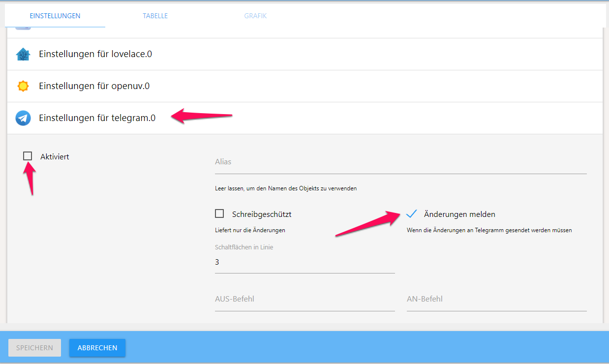The width and height of the screenshot is (609, 364).
Task: Toggle the Schreibgeschützt checkbox
Action: [219, 213]
